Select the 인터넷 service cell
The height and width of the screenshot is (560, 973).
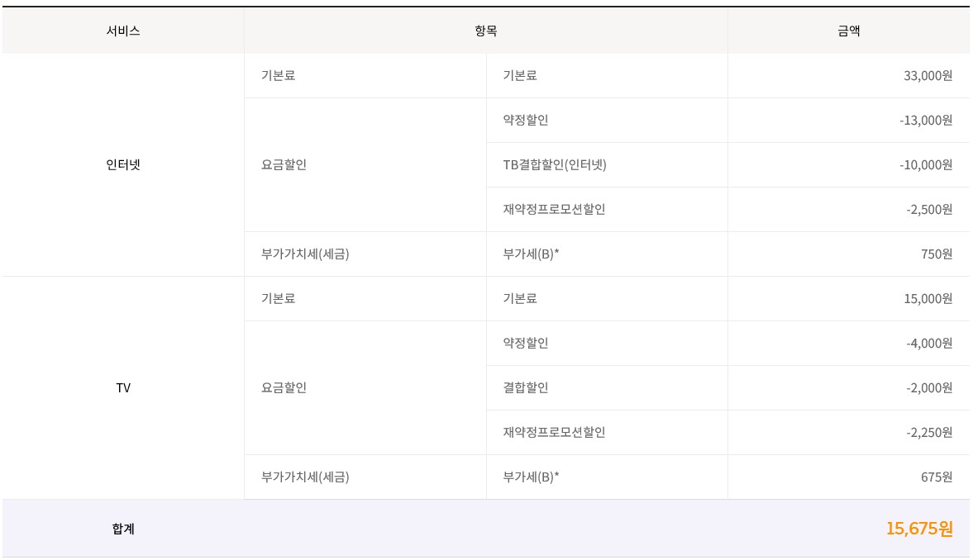tap(123, 164)
